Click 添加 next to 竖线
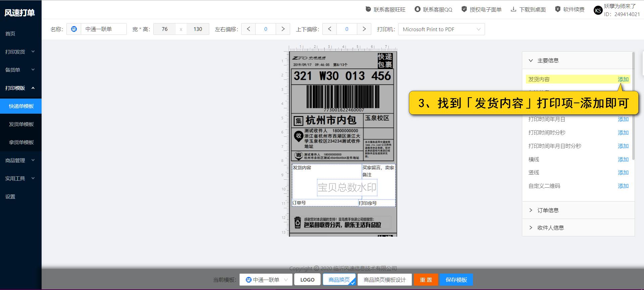 [623, 173]
